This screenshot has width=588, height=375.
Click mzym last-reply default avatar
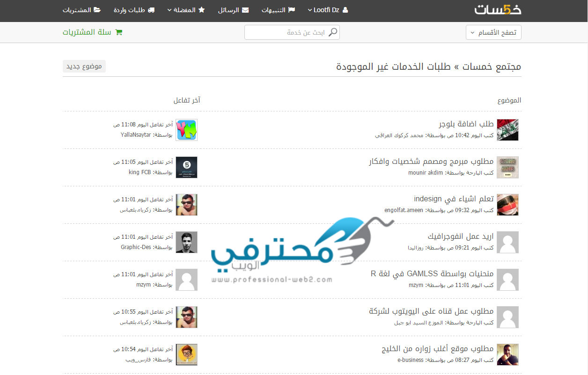click(186, 279)
